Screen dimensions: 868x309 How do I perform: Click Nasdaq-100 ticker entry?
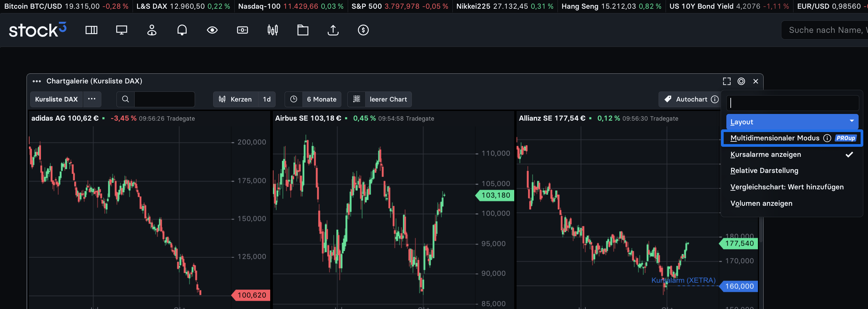[291, 6]
